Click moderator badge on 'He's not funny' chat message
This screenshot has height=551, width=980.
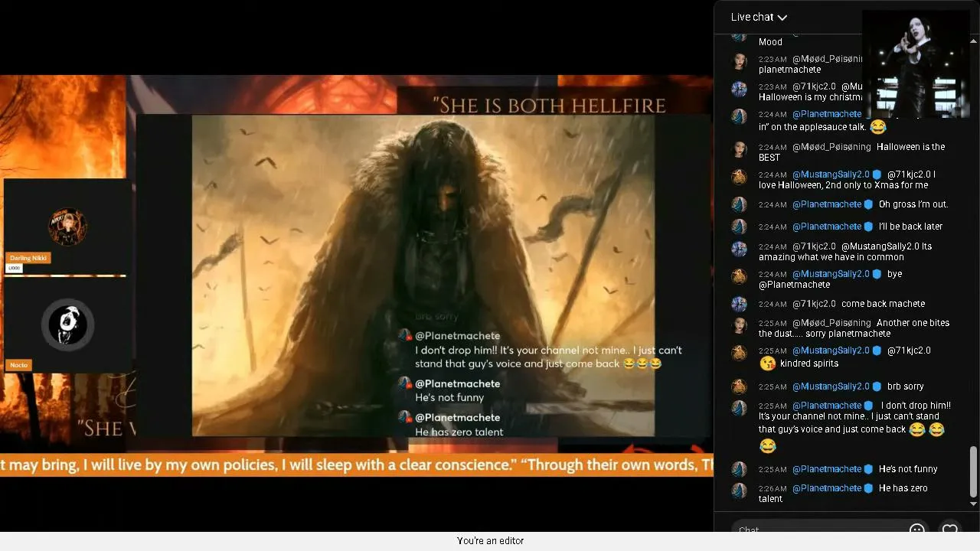[x=868, y=469]
